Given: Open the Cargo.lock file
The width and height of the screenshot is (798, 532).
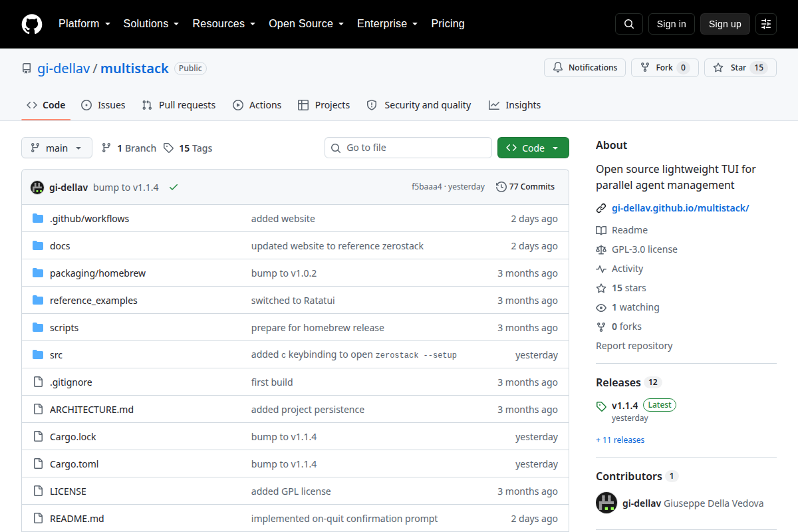Looking at the screenshot, I should [73, 437].
